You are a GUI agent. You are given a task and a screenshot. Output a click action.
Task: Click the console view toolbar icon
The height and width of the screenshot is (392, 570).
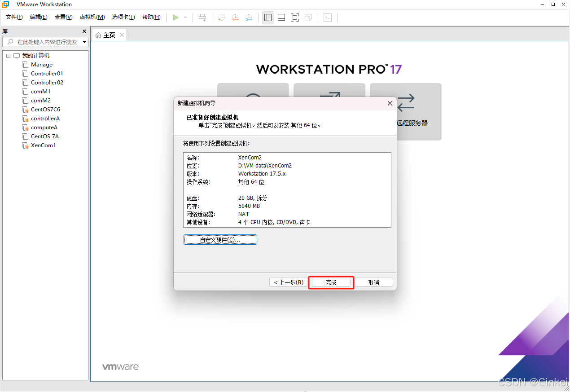328,18
